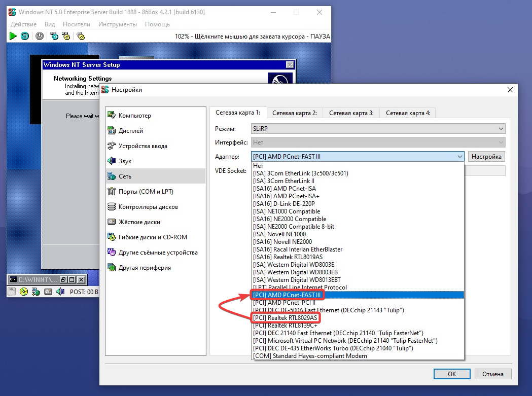Select [ISA] Novell NE2000 in adapter list
This screenshot has width=532, height=396.
pyautogui.click(x=282, y=242)
